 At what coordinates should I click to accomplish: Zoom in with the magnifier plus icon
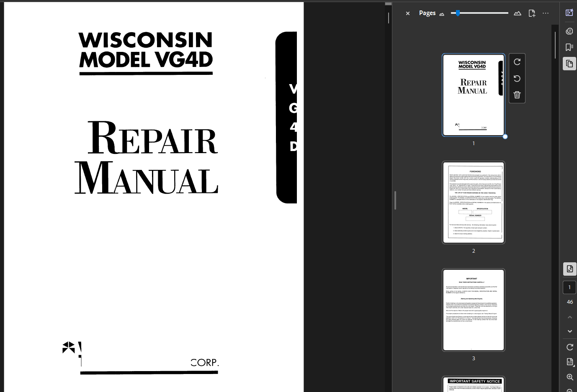click(x=570, y=377)
